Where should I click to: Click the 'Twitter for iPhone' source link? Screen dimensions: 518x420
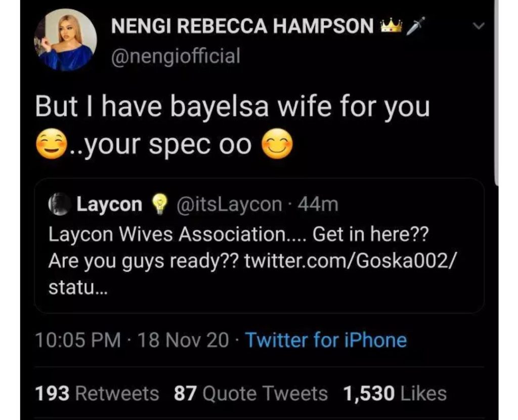[x=326, y=340]
